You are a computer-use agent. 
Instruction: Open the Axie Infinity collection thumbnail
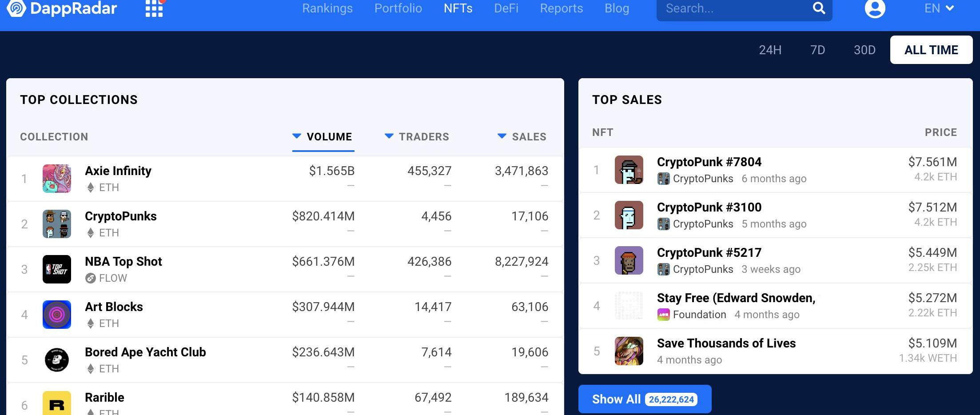pos(57,179)
